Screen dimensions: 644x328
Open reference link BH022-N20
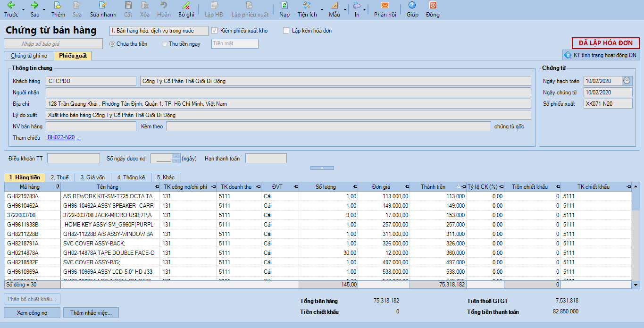coord(61,137)
